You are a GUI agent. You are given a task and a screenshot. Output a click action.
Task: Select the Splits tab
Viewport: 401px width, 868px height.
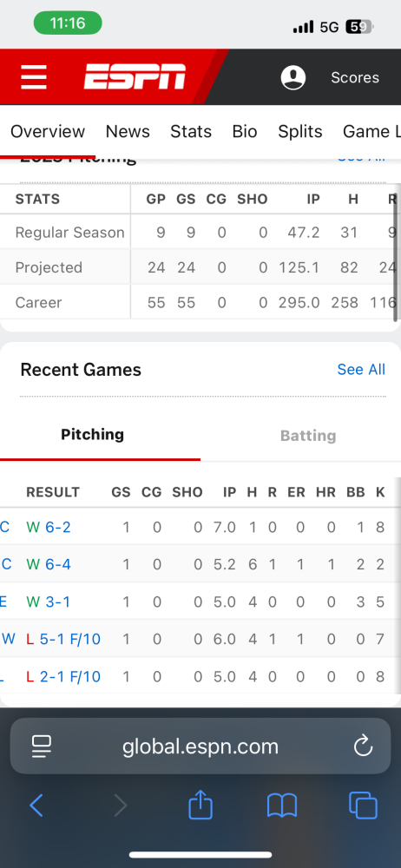(x=299, y=131)
